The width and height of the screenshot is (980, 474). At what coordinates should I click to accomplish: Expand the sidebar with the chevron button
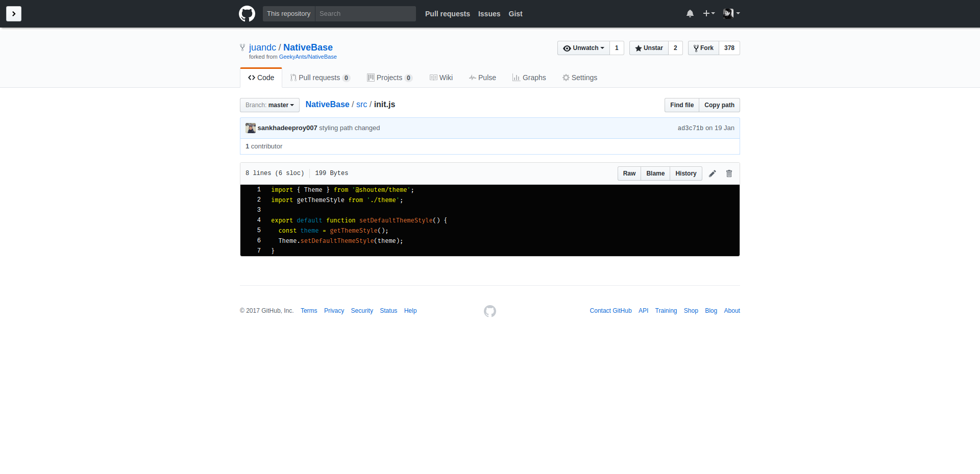tap(14, 14)
